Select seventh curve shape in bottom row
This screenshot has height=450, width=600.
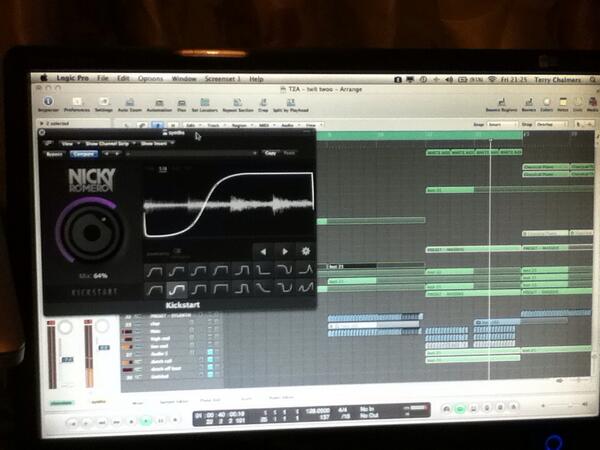click(285, 287)
